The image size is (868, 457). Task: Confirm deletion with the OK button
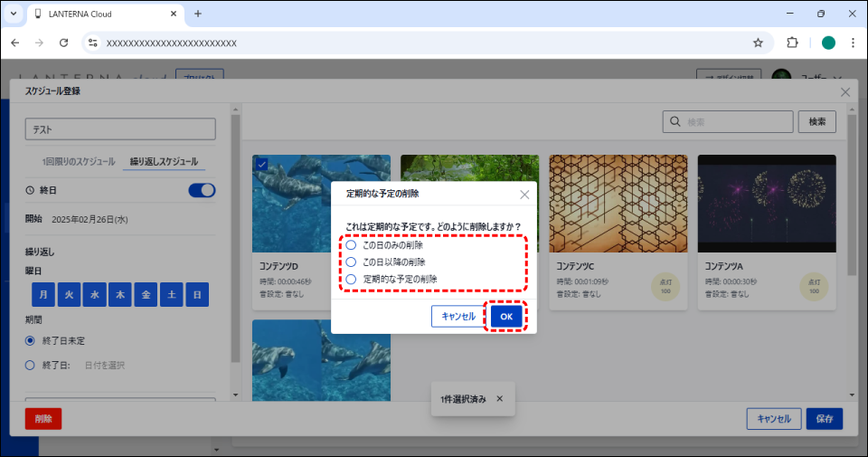click(506, 316)
